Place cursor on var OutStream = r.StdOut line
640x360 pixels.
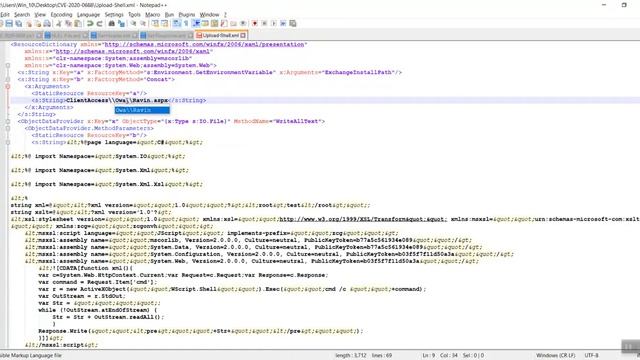[x=82, y=296]
